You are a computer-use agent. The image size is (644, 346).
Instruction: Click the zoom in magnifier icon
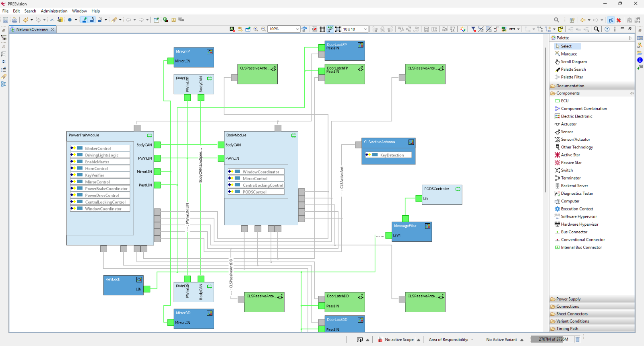tap(256, 29)
